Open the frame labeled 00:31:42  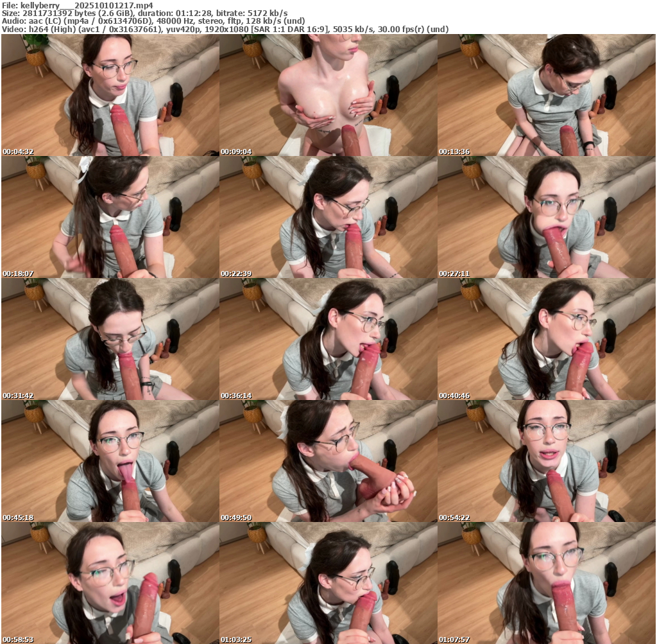110,339
